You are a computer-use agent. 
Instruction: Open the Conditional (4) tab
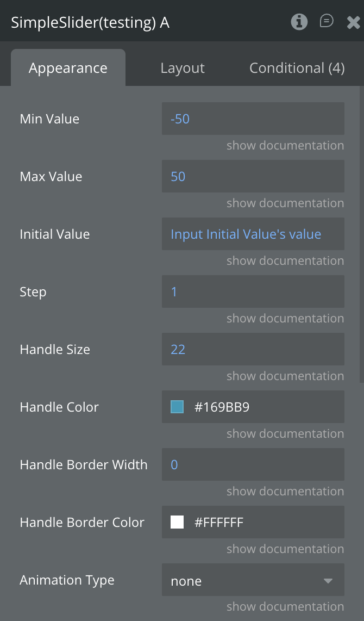coord(297,68)
